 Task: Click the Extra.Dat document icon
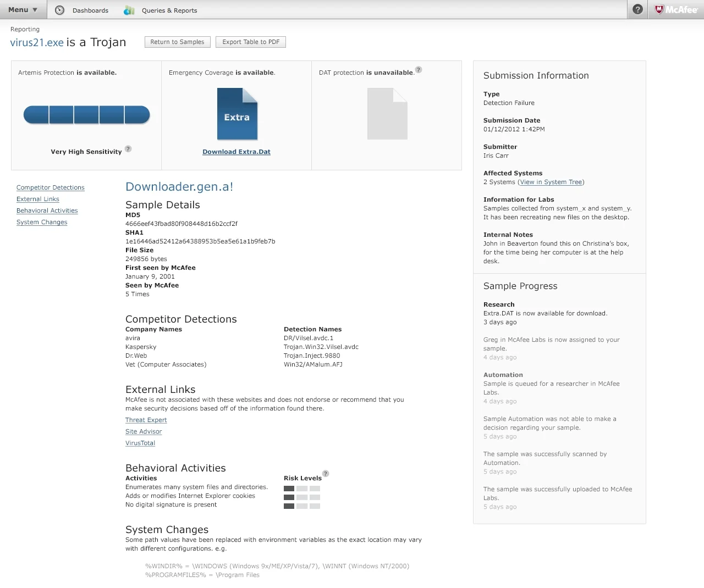point(237,114)
